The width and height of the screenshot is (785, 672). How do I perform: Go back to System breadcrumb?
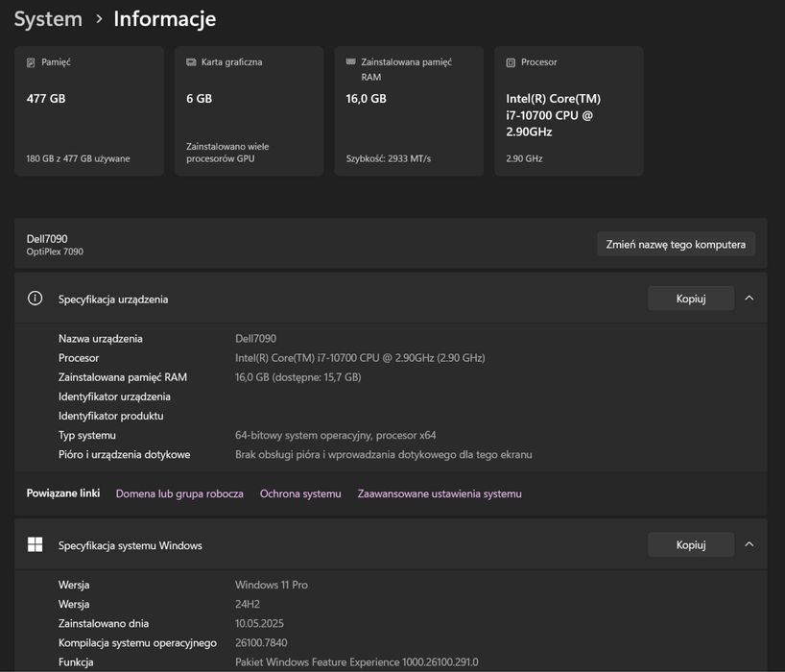(x=48, y=19)
